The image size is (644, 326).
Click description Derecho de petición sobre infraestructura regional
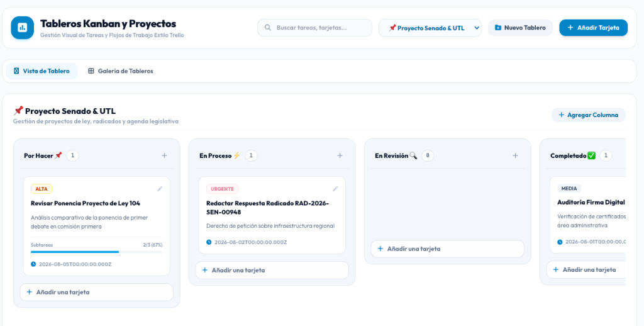(270, 226)
